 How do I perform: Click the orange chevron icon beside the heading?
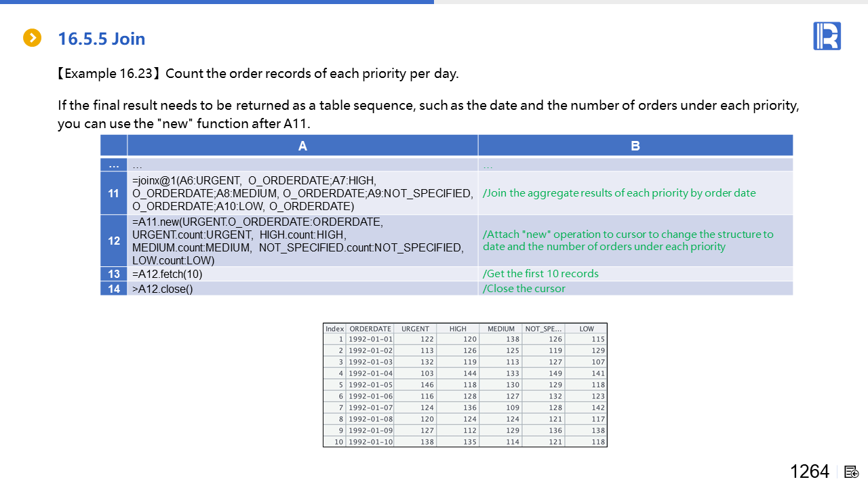pyautogui.click(x=32, y=38)
